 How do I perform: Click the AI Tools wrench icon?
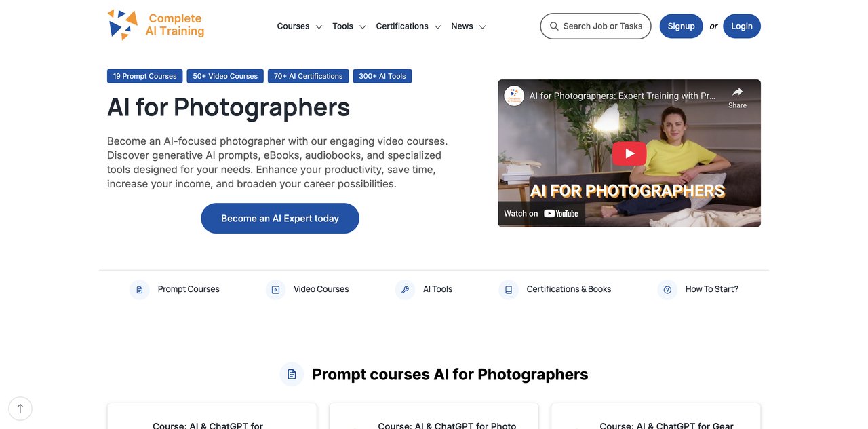pyautogui.click(x=405, y=290)
